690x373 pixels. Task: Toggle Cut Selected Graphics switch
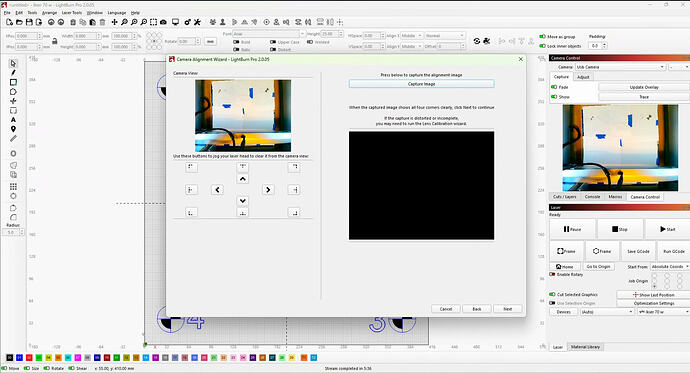point(552,294)
